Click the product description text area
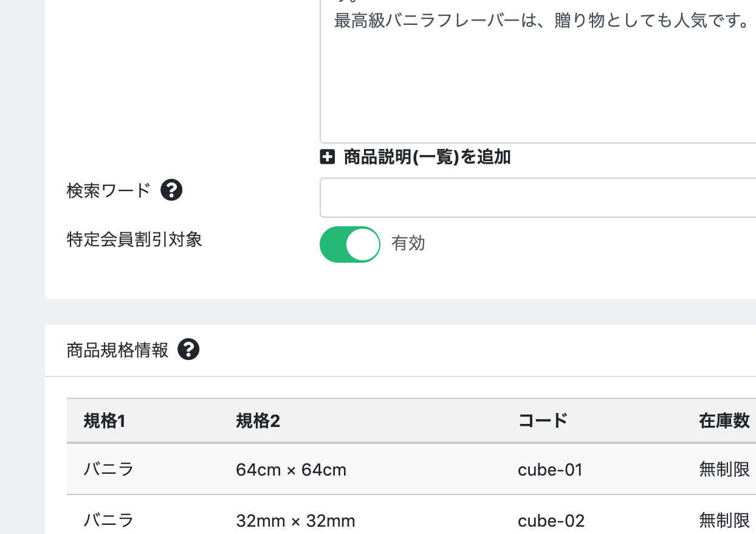 point(538,72)
